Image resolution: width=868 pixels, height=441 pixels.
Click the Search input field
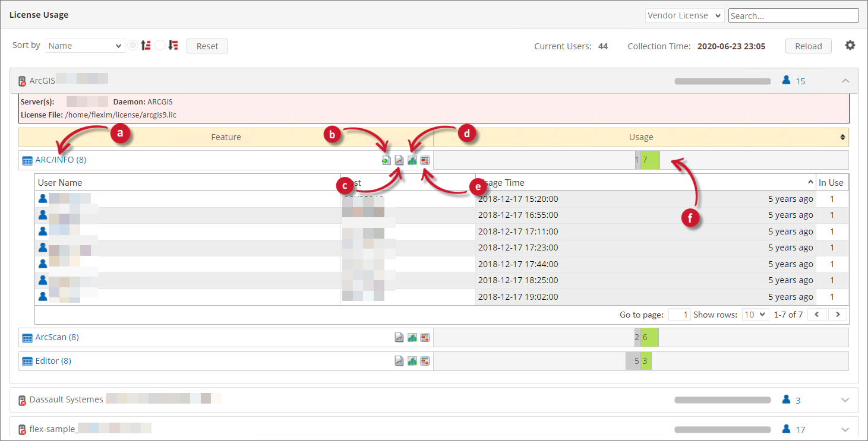tap(793, 15)
